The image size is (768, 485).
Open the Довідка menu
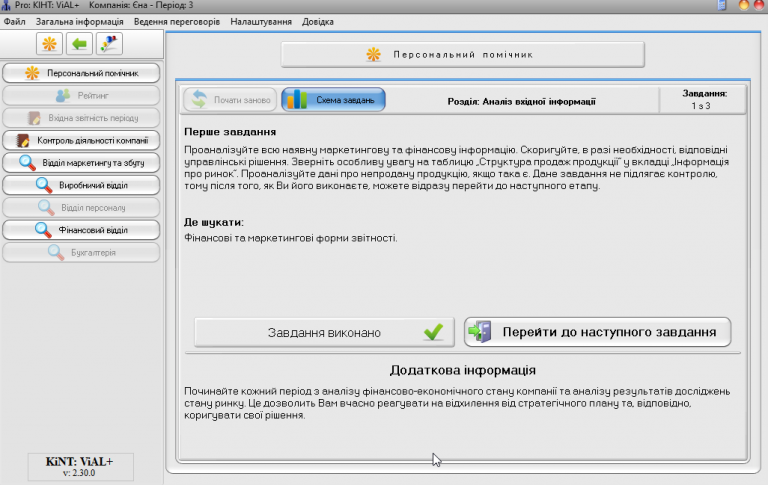318,22
